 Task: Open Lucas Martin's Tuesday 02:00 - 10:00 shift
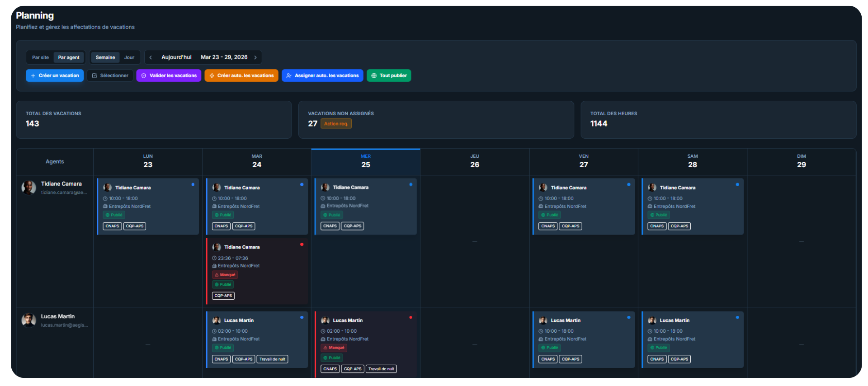coord(257,339)
